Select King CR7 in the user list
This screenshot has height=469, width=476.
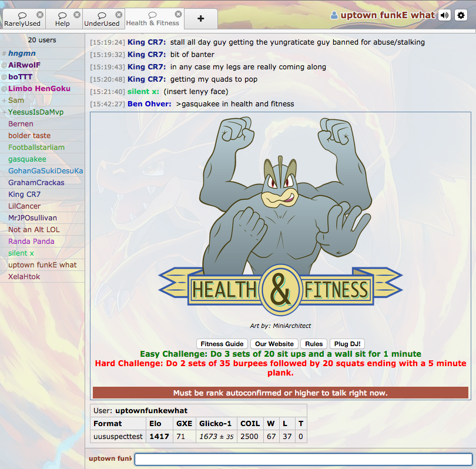point(42,195)
